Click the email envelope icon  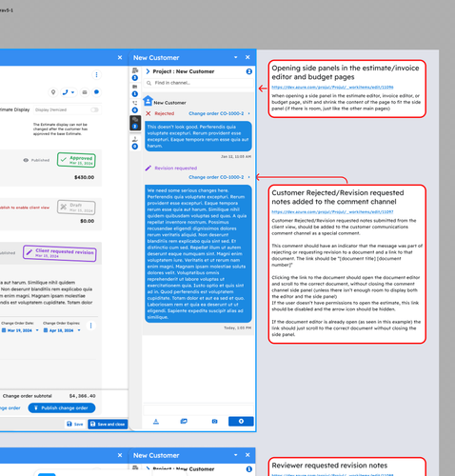85,92
